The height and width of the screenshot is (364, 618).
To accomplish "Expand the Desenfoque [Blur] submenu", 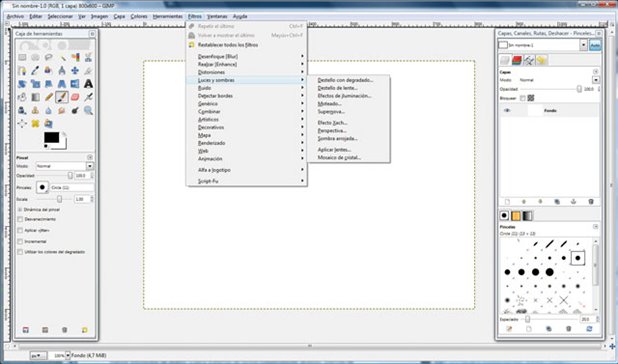I will (x=247, y=56).
